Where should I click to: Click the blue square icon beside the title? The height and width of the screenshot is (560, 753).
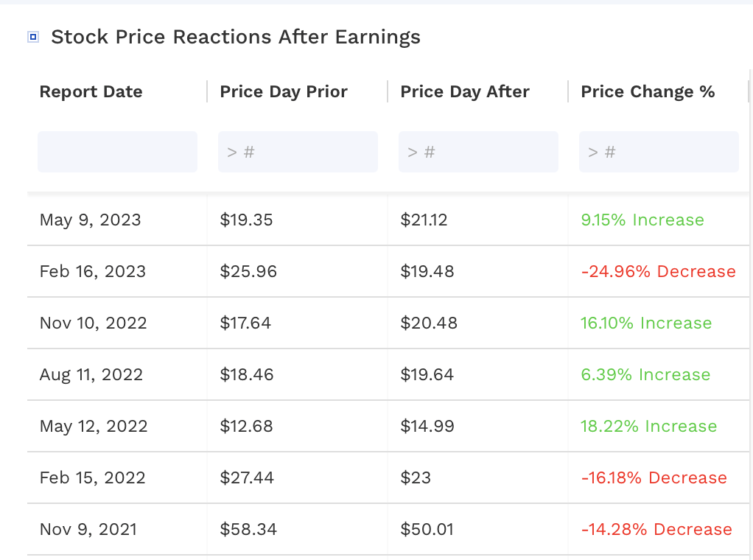tap(32, 36)
